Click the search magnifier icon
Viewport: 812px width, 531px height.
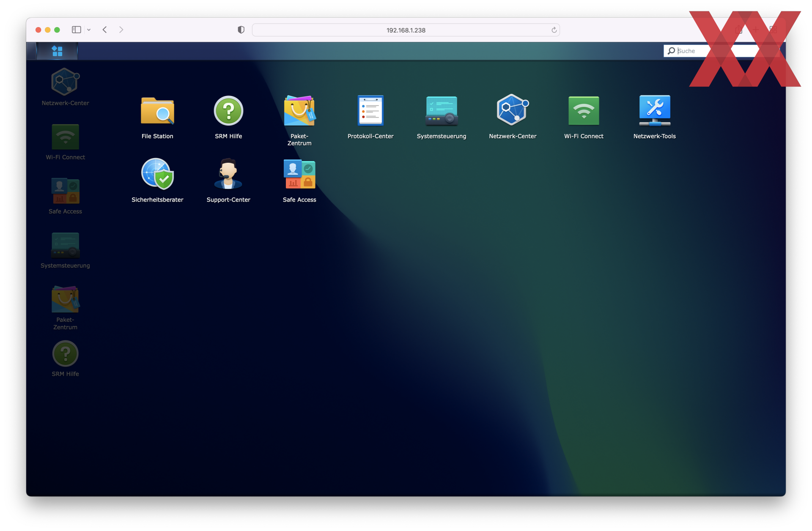click(671, 51)
